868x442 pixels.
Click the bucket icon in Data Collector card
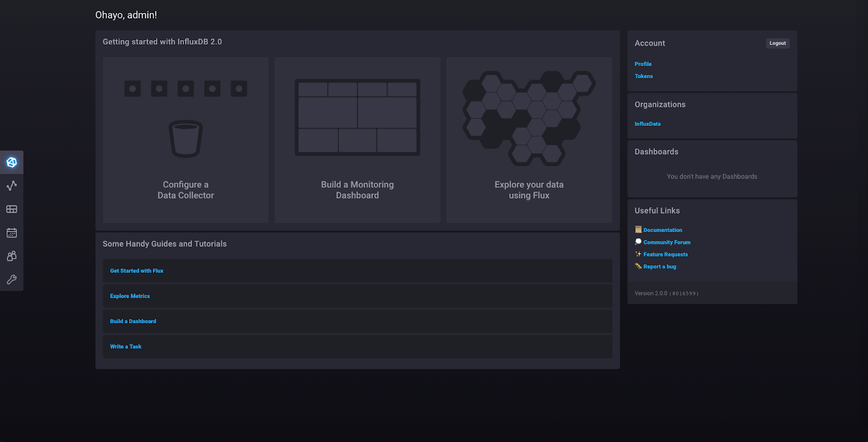pos(186,139)
